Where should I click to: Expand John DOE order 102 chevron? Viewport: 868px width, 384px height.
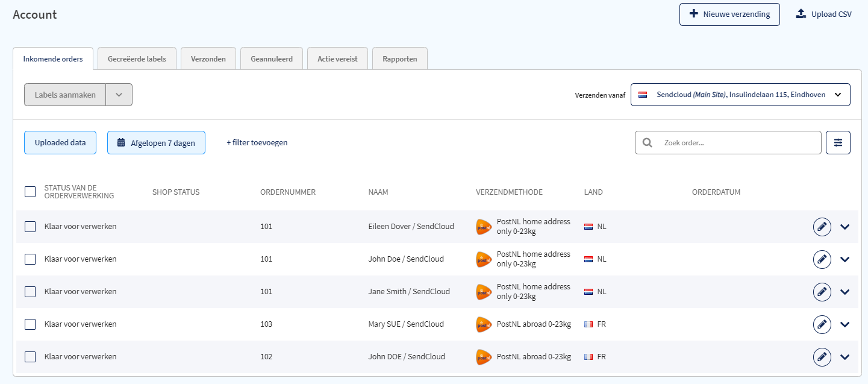point(845,357)
